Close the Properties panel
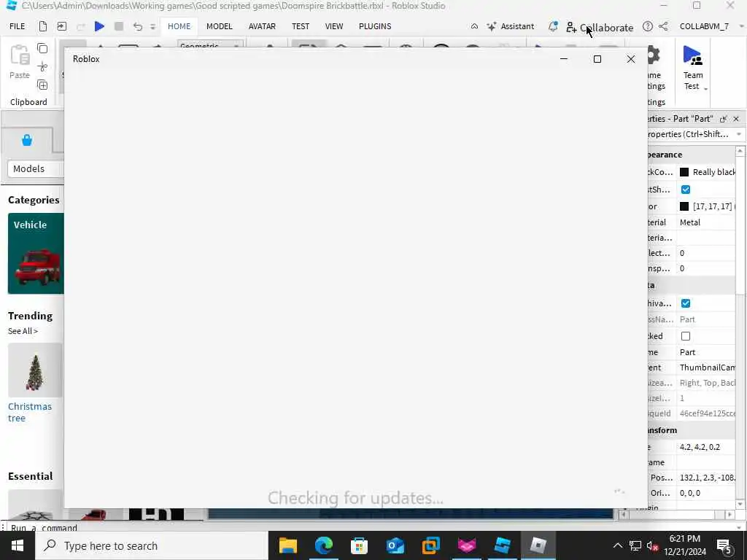 (x=736, y=119)
